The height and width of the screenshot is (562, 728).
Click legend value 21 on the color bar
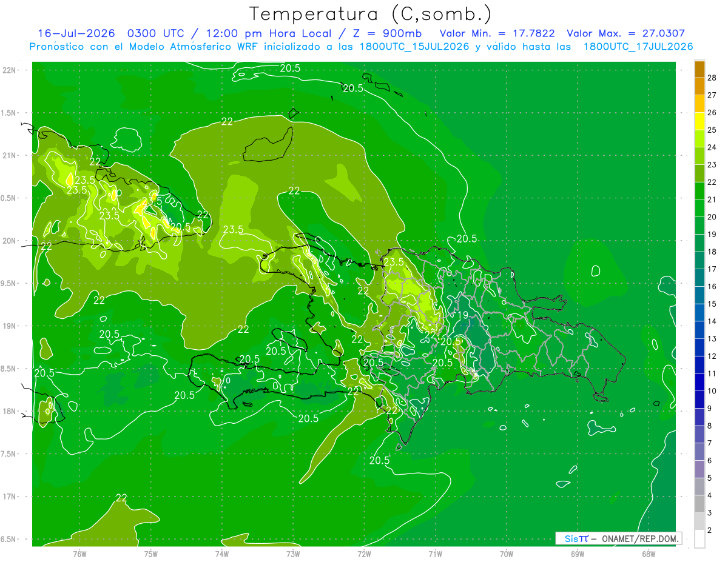tap(712, 199)
